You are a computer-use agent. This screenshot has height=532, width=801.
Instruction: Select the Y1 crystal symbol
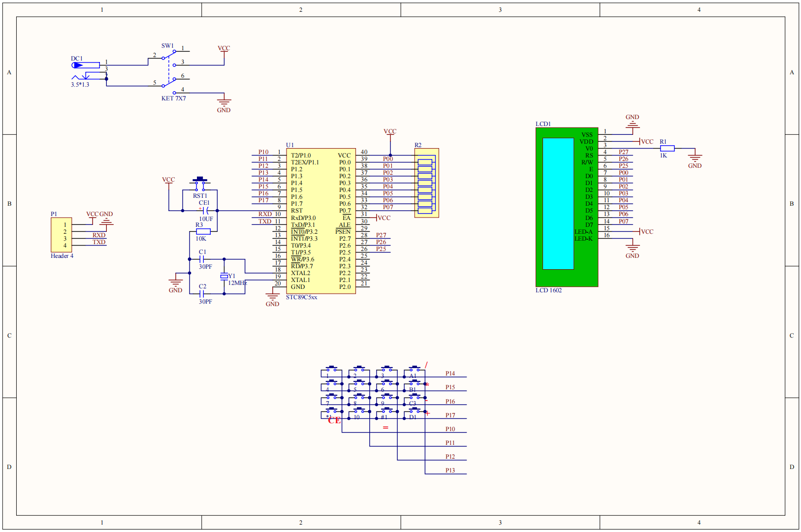224,277
